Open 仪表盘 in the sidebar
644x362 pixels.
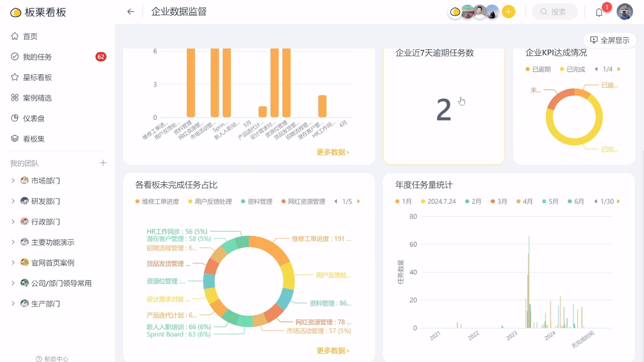coord(34,118)
